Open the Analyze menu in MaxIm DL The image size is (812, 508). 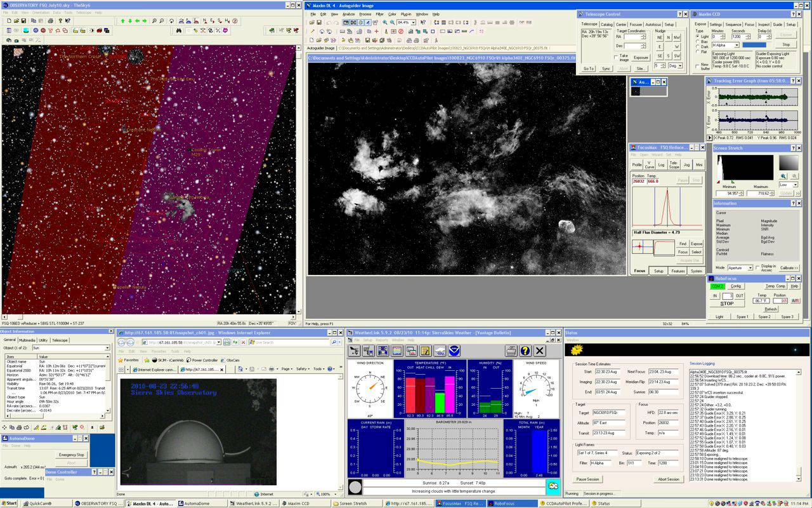pos(348,14)
